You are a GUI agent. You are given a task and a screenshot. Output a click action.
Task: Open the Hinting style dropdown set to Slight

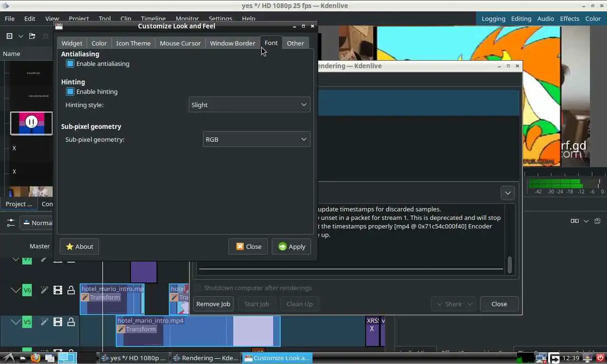point(249,105)
